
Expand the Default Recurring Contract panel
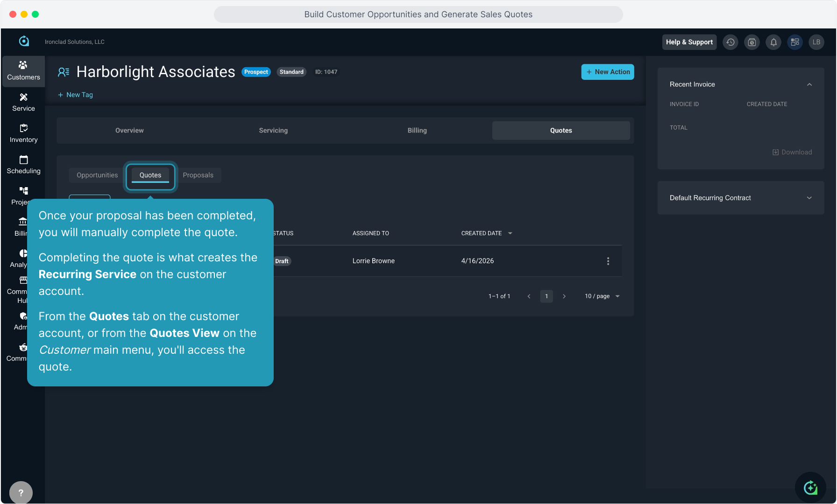pos(809,198)
